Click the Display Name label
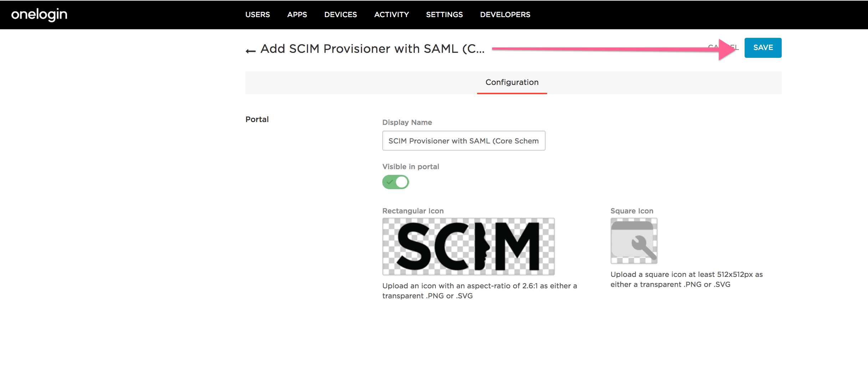The width and height of the screenshot is (868, 374). [x=407, y=122]
